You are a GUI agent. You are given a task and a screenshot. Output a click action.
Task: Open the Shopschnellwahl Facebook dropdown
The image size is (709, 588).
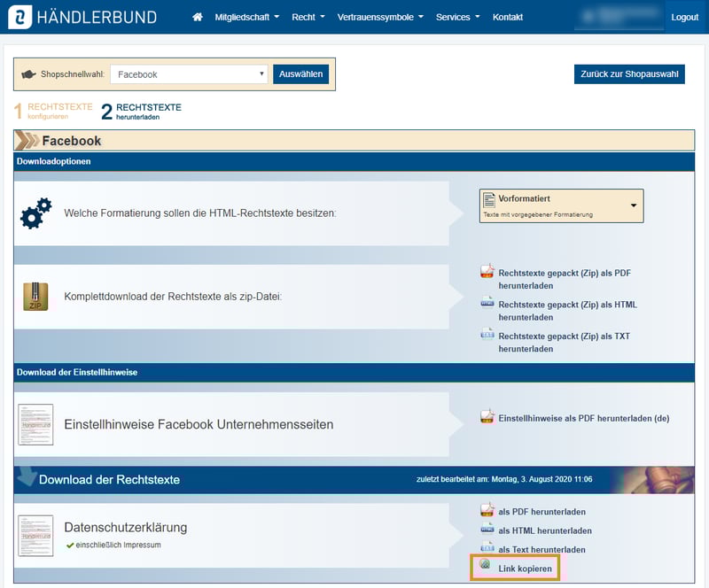pyautogui.click(x=189, y=74)
